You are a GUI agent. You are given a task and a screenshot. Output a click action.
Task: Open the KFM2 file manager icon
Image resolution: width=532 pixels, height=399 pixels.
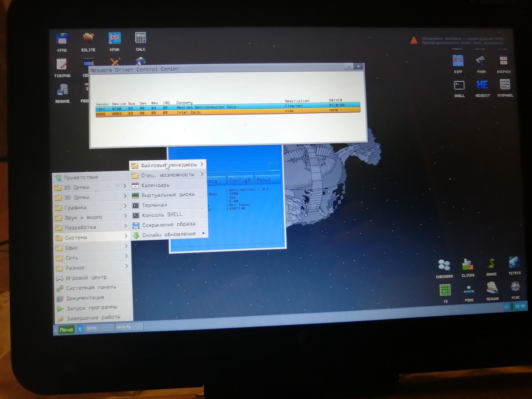coord(62,39)
